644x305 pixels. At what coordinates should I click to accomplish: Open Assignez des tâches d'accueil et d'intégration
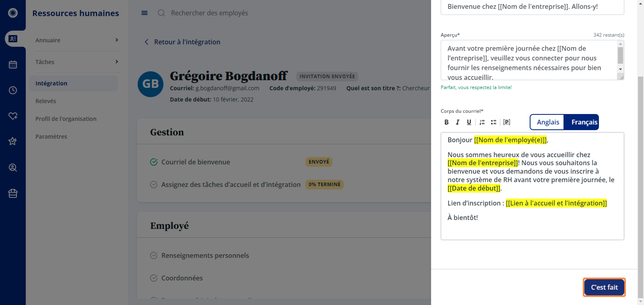[x=231, y=184]
